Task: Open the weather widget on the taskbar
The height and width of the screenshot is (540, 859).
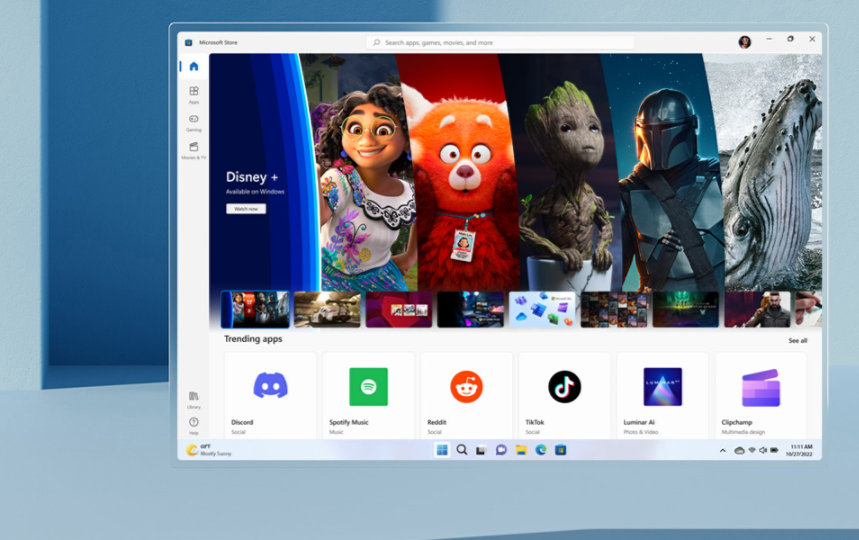Action: 208,450
